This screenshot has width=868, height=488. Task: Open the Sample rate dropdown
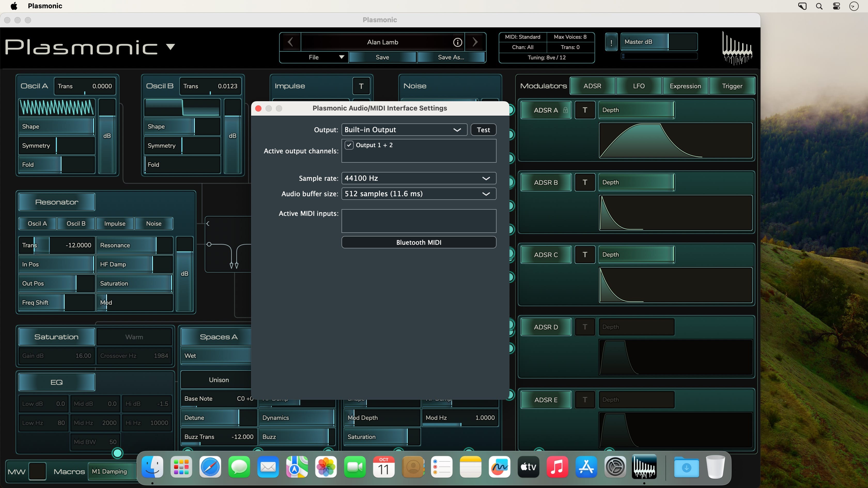coord(419,178)
